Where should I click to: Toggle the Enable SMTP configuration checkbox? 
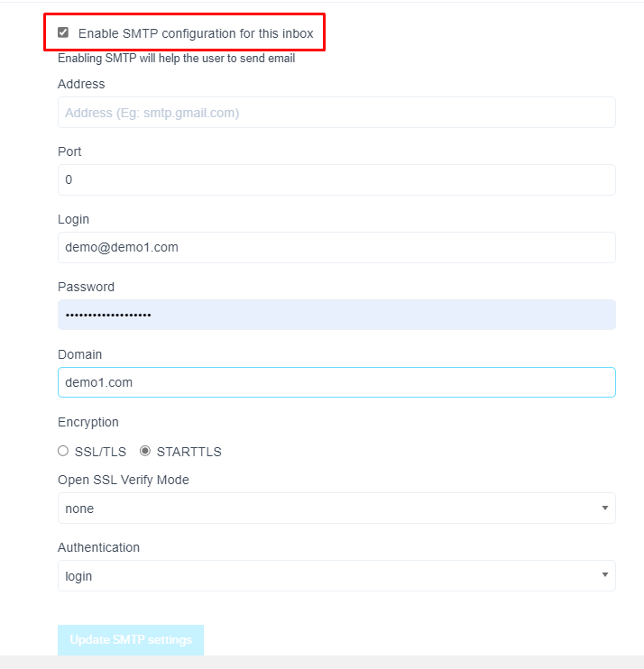63,32
